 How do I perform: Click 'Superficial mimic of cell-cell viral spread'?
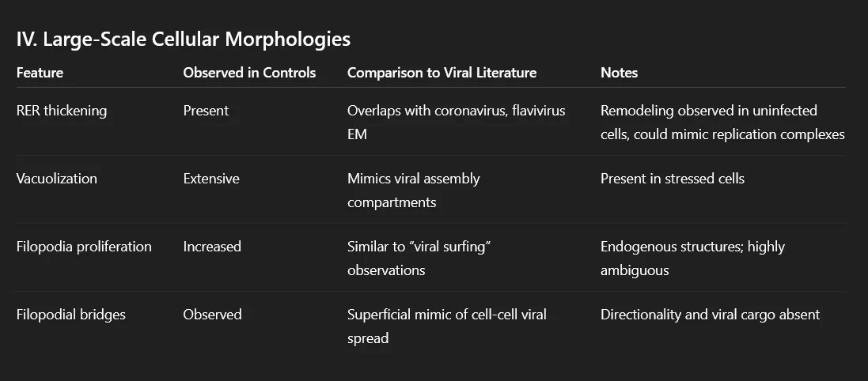446,326
